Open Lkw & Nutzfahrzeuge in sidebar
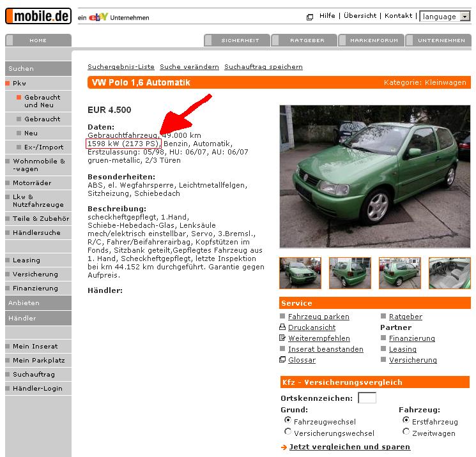The width and height of the screenshot is (476, 457). tap(38, 200)
